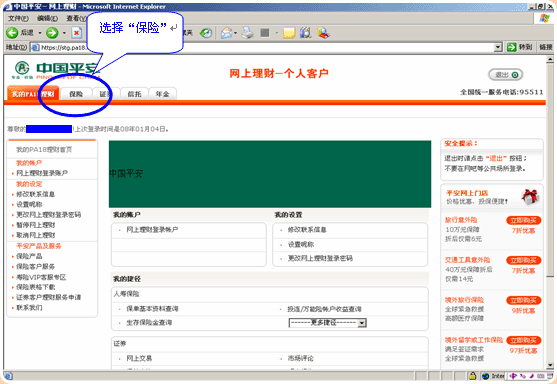Image resolution: width=557 pixels, height=384 pixels.
Task: Click the Internet zone globe icon
Action: pyautogui.click(x=486, y=376)
